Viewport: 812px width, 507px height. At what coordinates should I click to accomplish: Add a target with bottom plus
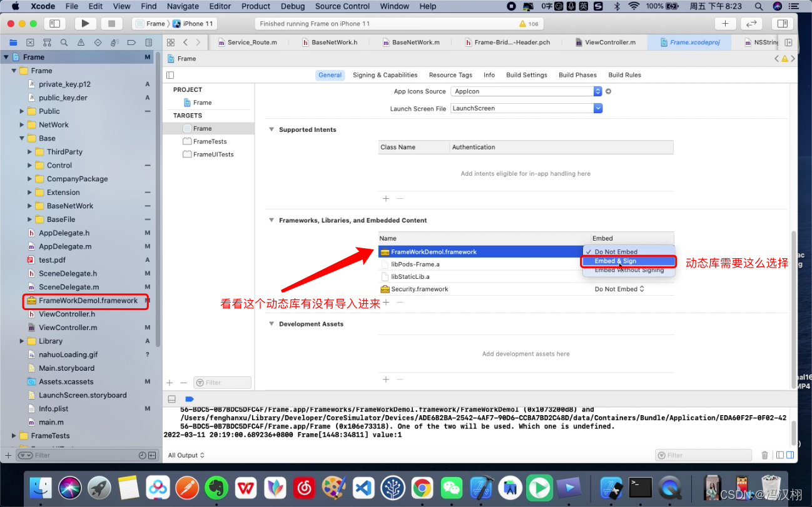tap(170, 383)
